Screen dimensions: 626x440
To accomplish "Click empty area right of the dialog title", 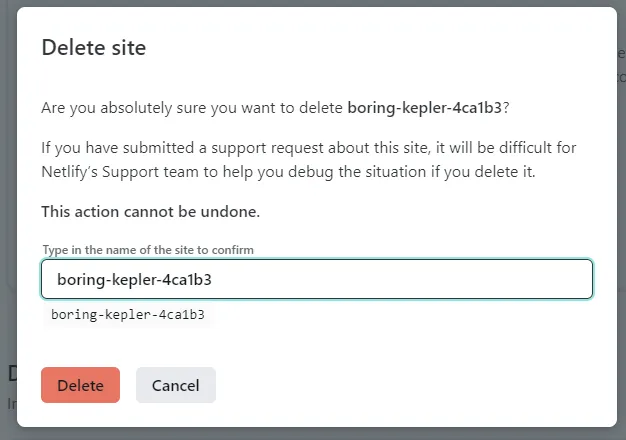I will coord(400,48).
